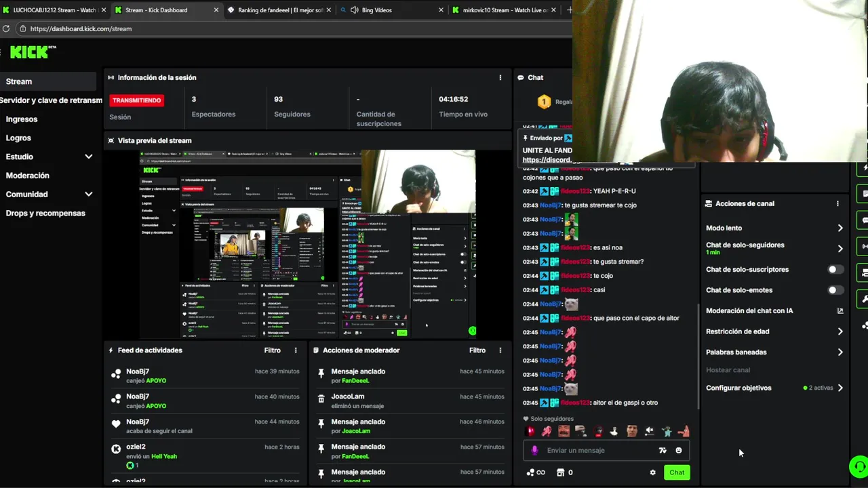Click the translate icon in message box
Viewport: 868px width, 488px height.
click(x=663, y=450)
